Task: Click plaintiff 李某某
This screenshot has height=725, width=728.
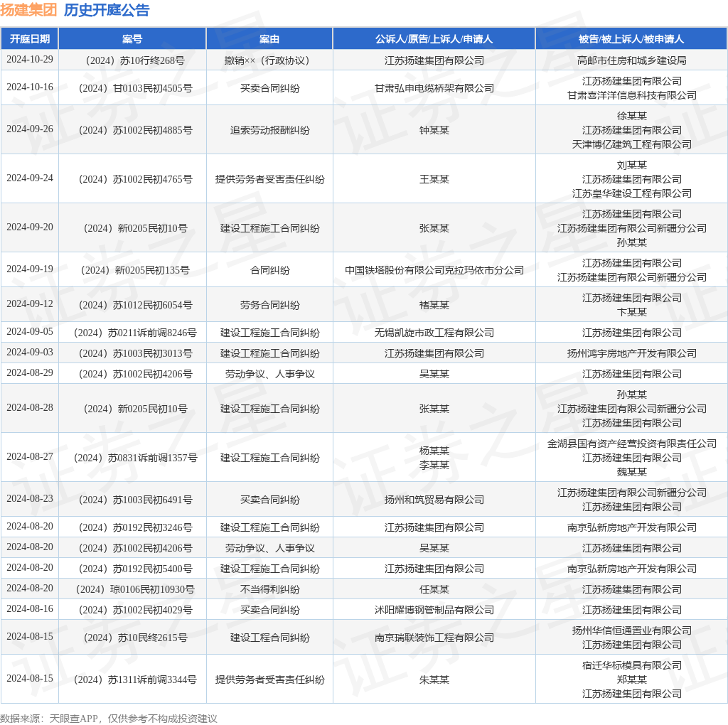Action: pyautogui.click(x=434, y=465)
